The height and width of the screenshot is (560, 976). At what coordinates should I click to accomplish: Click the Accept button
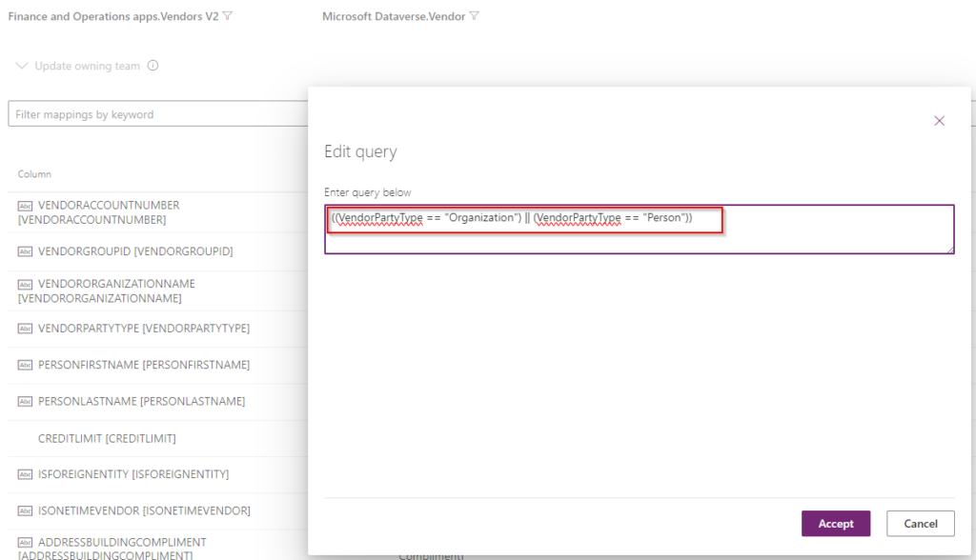click(x=835, y=523)
